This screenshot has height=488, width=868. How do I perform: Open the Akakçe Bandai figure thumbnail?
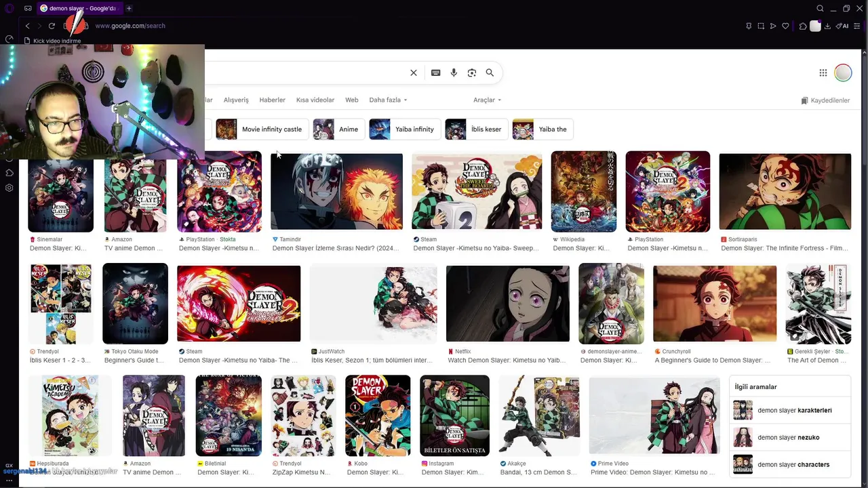click(539, 415)
